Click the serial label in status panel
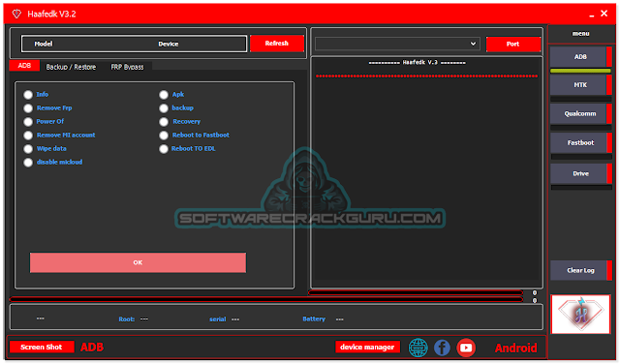The height and width of the screenshot is (364, 620). click(x=217, y=318)
